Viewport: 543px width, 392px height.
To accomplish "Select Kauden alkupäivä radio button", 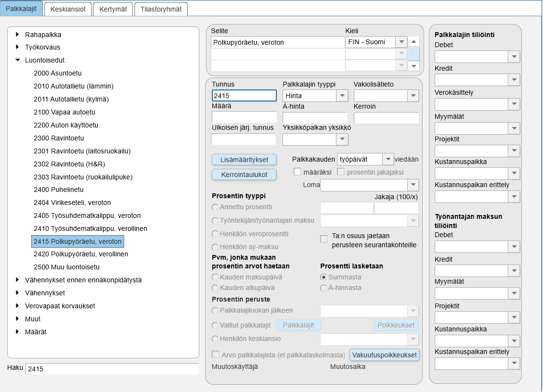I will coord(215,288).
